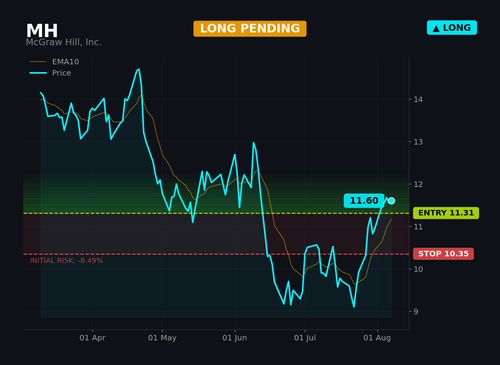The image size is (500, 365).
Task: Select the McGraw Hill, Inc. company name
Action: point(63,42)
